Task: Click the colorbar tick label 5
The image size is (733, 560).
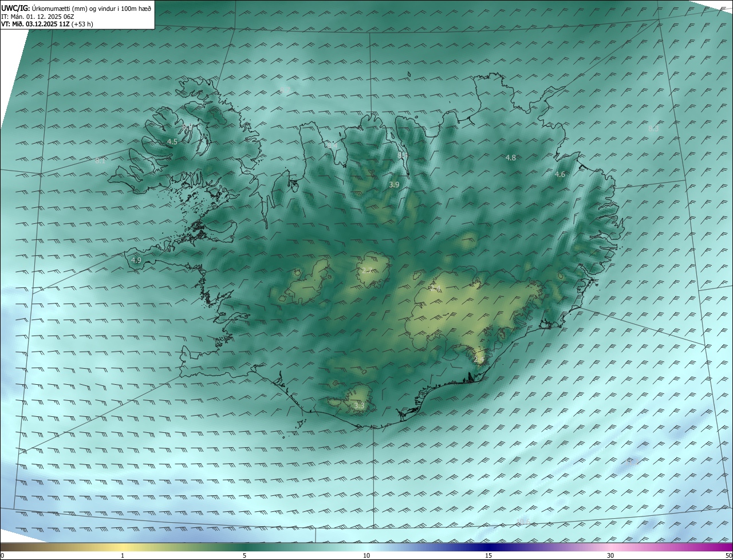Action: coord(245,555)
